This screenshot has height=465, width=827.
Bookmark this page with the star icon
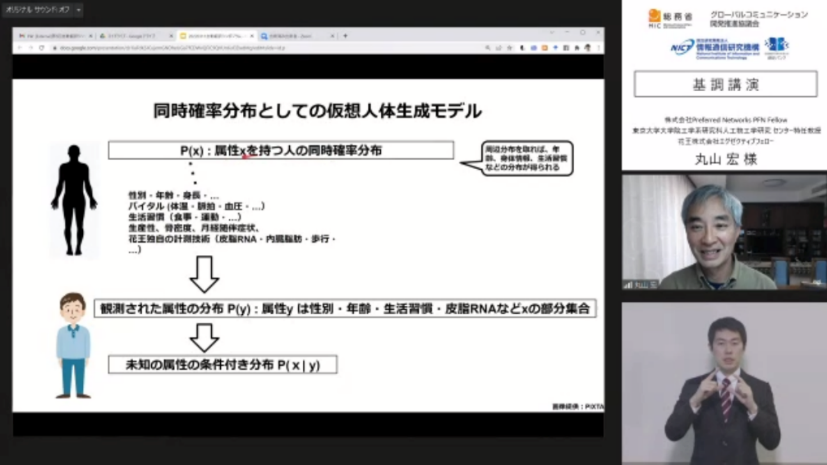[509, 47]
